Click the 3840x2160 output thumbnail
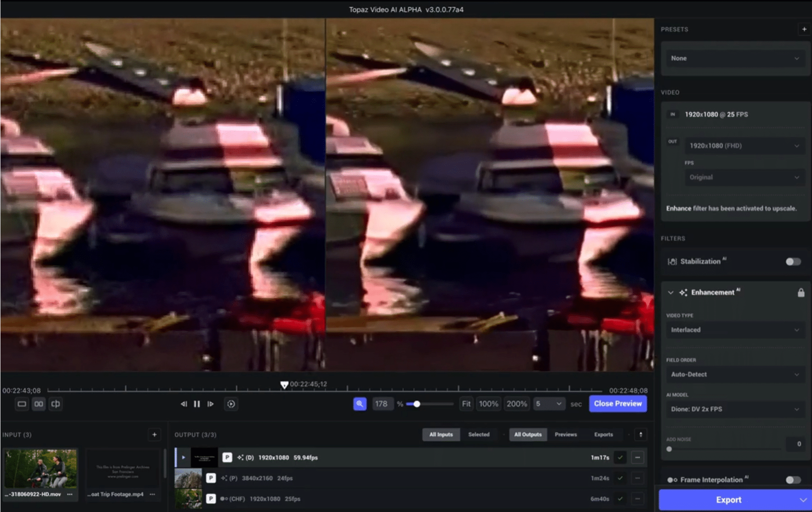The height and width of the screenshot is (512, 812). 188,478
